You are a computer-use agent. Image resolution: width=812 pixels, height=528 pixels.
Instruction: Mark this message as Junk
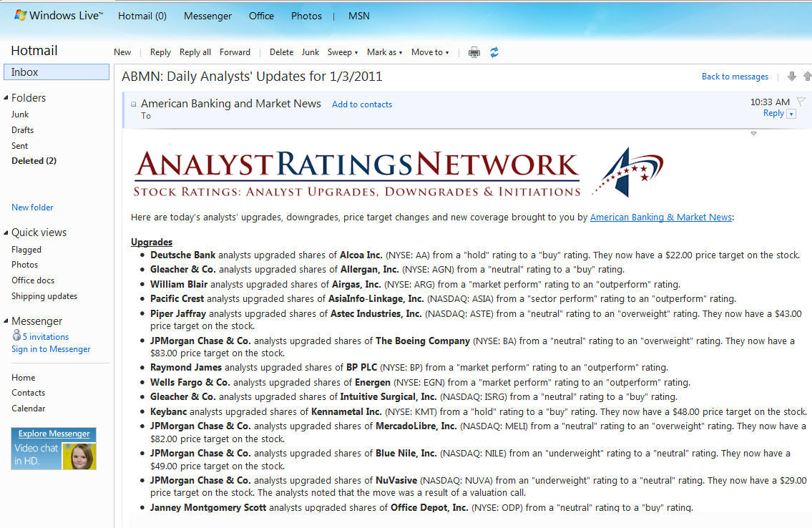pos(310,52)
